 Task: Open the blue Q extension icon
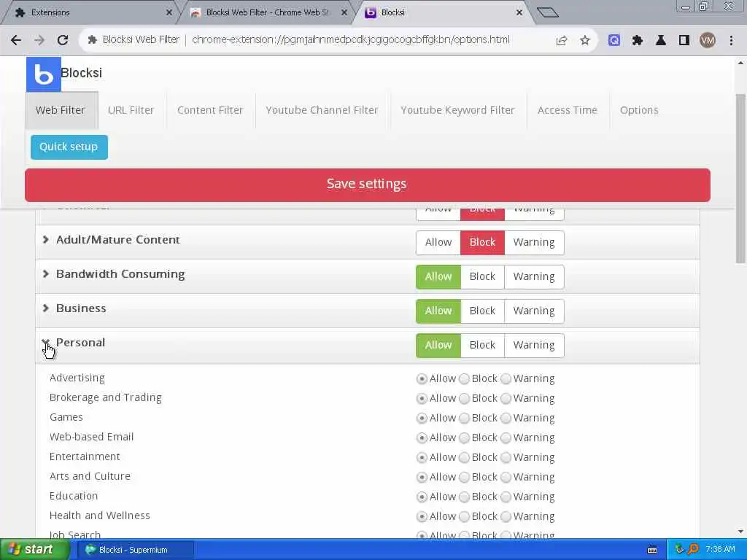coord(614,41)
